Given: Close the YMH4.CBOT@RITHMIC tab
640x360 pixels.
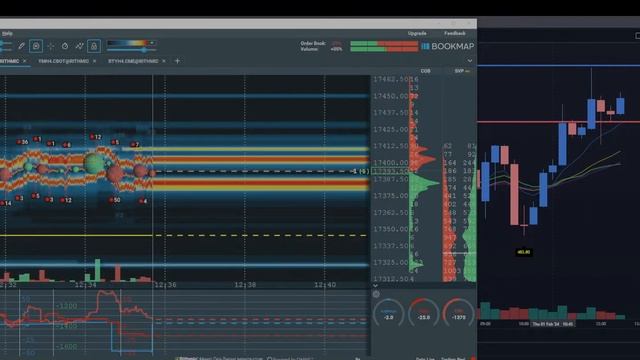Looking at the screenshot, I should pos(94,61).
